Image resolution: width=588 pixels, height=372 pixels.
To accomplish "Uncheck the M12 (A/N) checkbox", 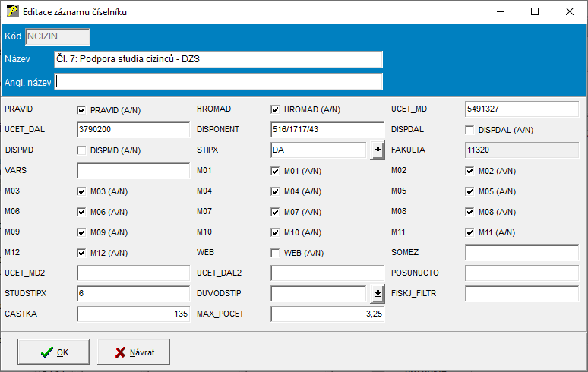I will pos(82,253).
